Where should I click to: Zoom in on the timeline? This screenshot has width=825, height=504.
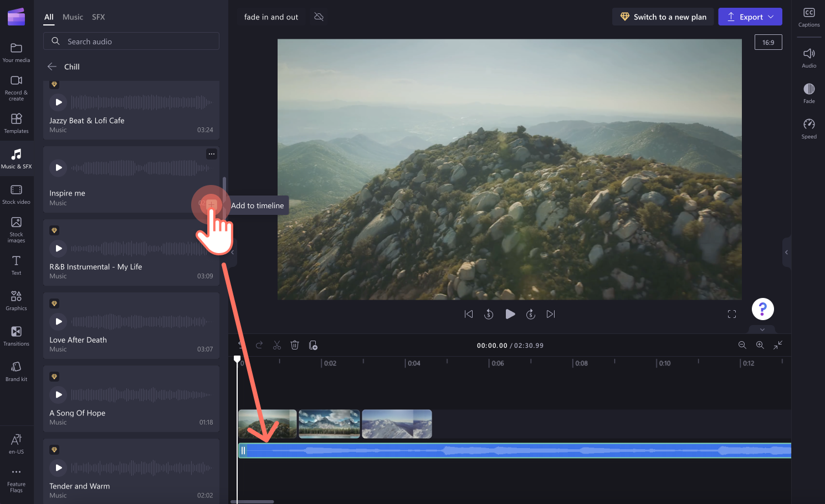click(760, 345)
